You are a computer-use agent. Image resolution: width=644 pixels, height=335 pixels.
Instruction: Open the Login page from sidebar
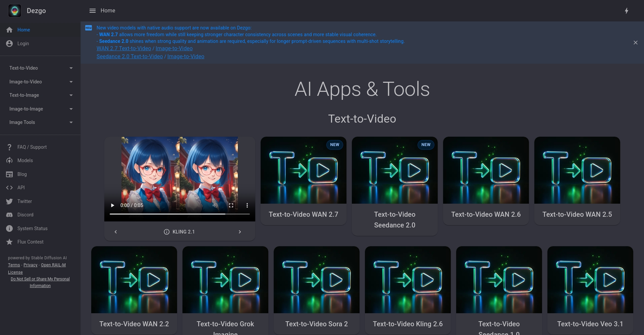[x=40, y=44]
